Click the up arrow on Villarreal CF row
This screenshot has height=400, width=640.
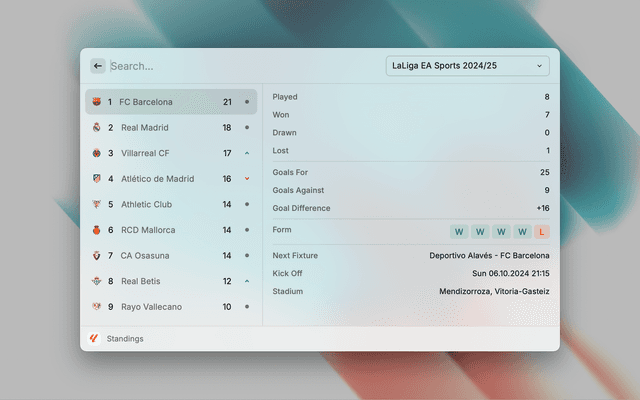[247, 153]
